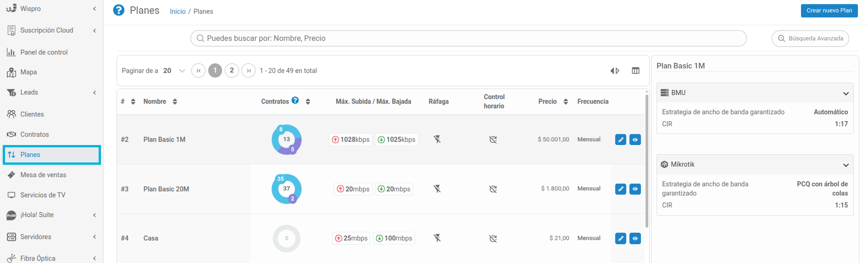
Task: Click the column settings table icon
Action: pyautogui.click(x=635, y=71)
